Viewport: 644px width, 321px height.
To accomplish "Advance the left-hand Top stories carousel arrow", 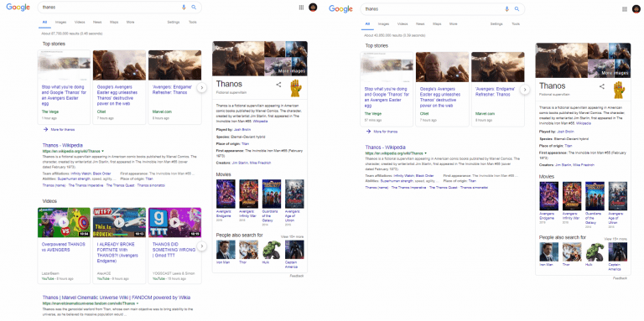I will [x=201, y=87].
